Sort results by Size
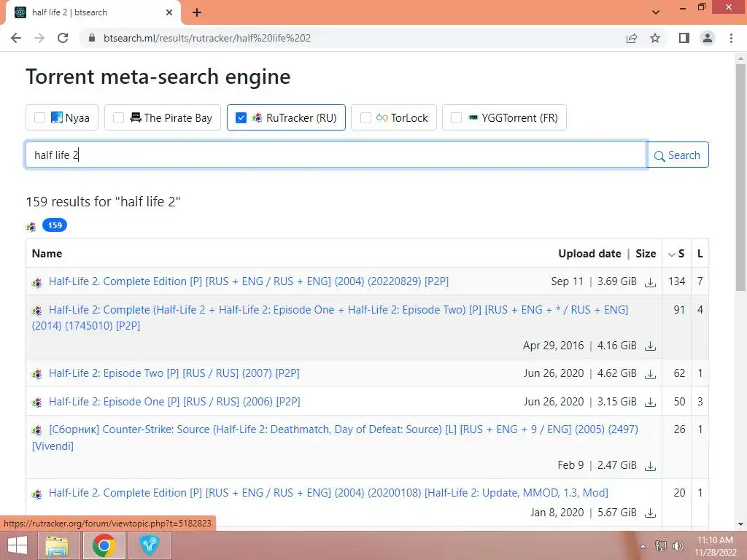This screenshot has height=560, width=747. (646, 254)
